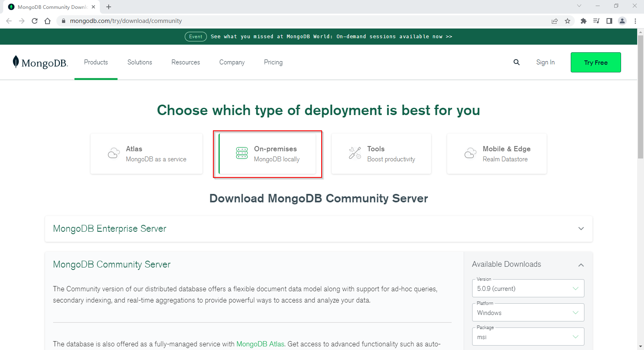The height and width of the screenshot is (350, 644).
Task: Open the Version 5.0.9 dropdown
Action: click(528, 288)
